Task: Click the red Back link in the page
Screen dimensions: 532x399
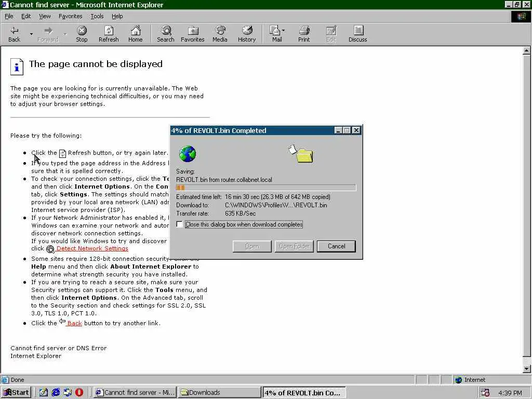Action: (x=74, y=323)
